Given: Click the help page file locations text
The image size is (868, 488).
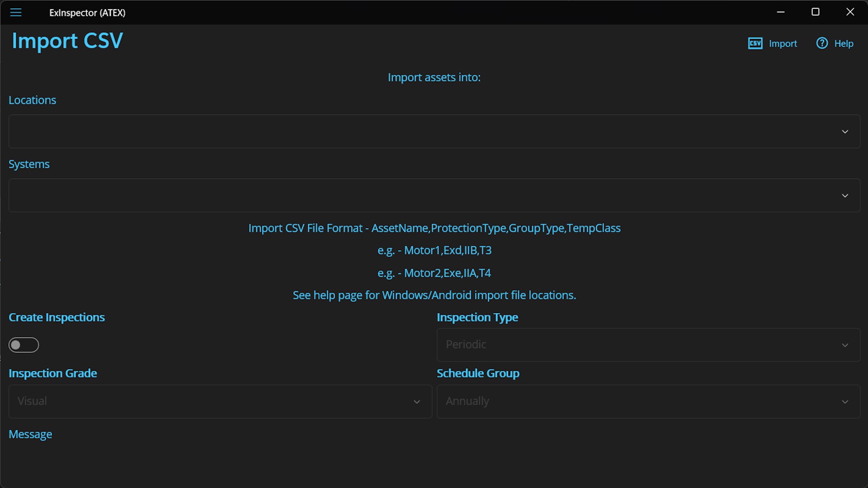Looking at the screenshot, I should (434, 295).
